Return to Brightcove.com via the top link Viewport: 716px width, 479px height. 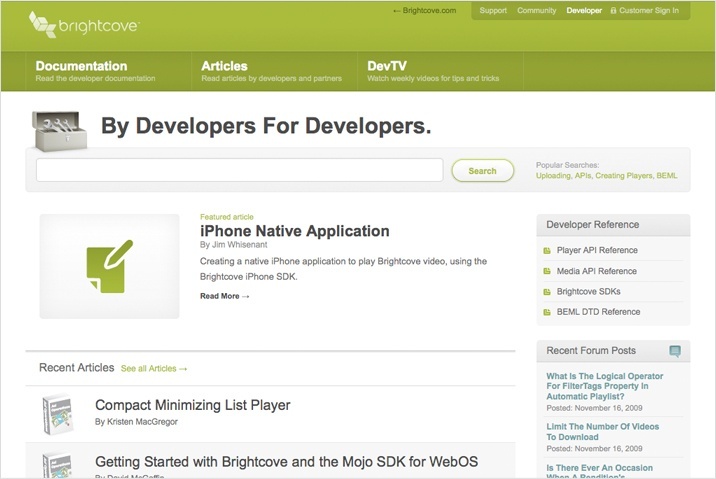click(x=425, y=11)
